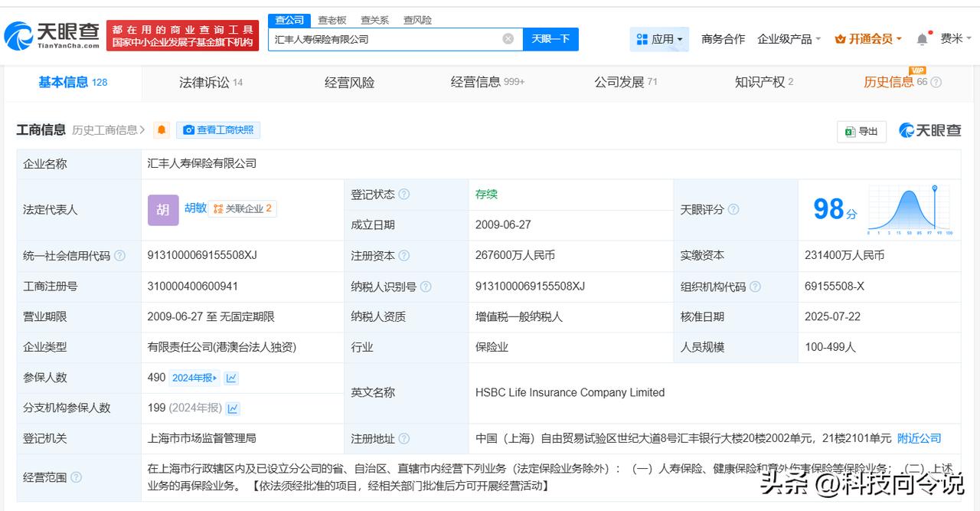Click approval date 2025-07-22

834,317
